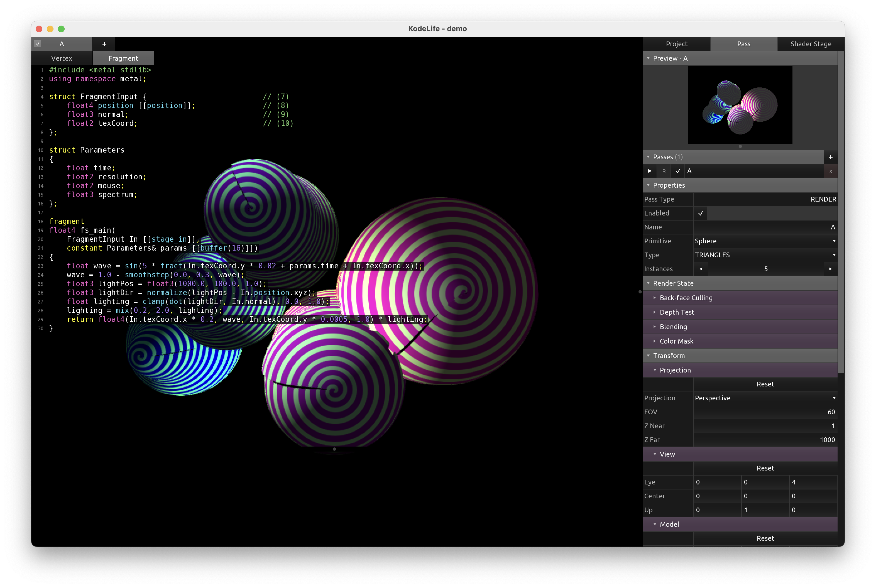Click Reset under the Projection section
The image size is (876, 588).
(765, 384)
